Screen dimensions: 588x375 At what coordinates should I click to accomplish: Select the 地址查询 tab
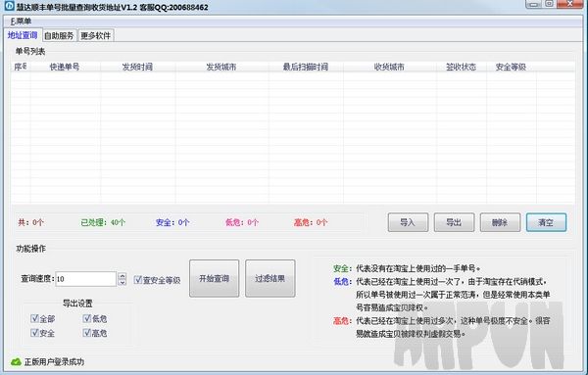(x=23, y=35)
